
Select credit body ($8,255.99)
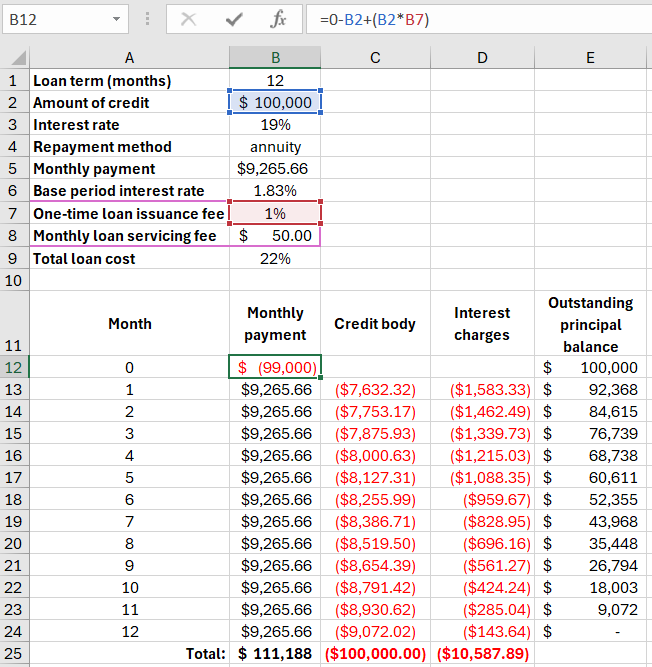375,499
